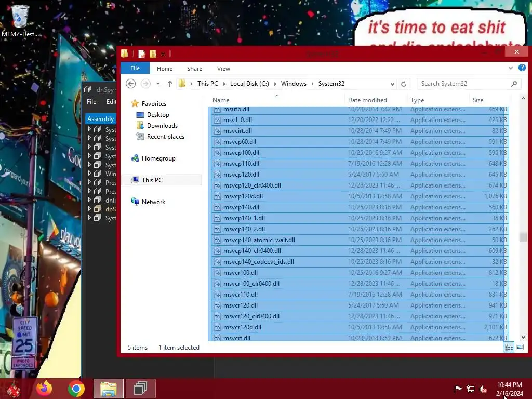Viewport: 532px width, 399px height.
Task: Expand the dnS assembly node in dnSpy
Action: point(89,209)
